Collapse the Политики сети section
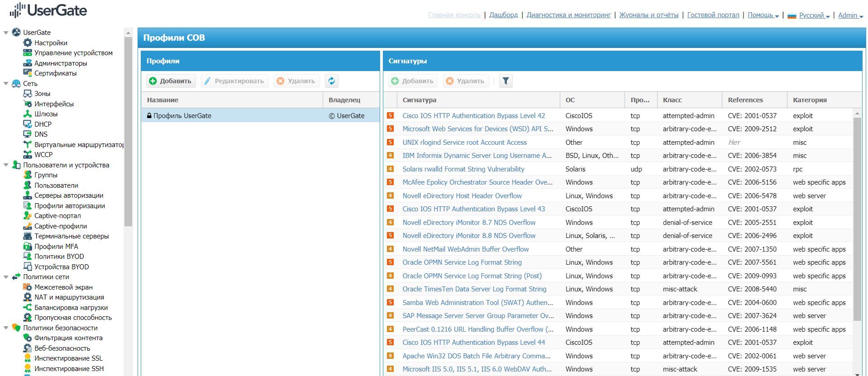 [6, 277]
